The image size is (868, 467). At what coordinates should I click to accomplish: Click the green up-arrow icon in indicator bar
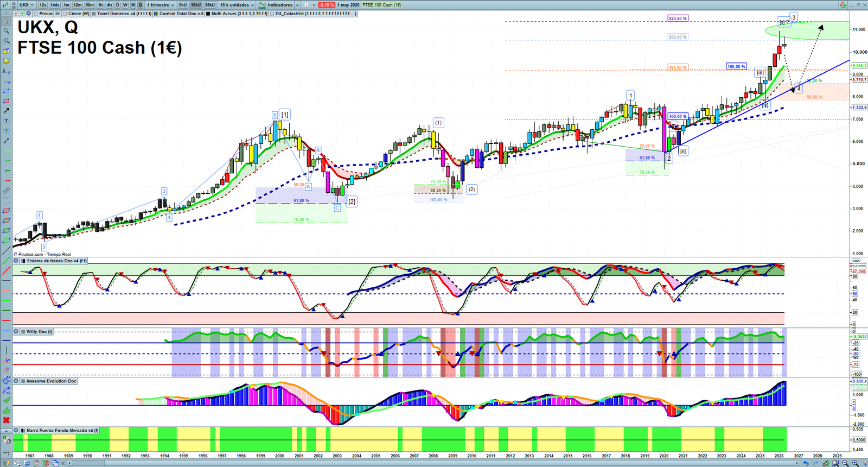pos(22,14)
